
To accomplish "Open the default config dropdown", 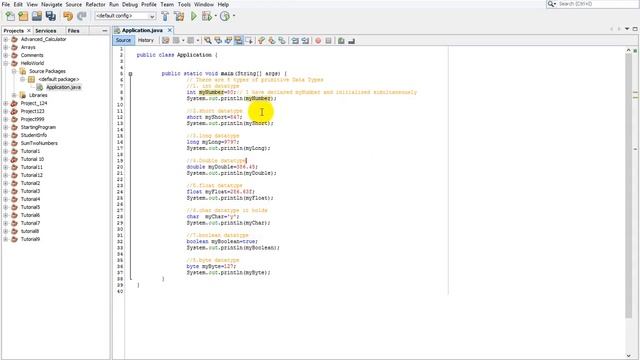I will point(125,16).
